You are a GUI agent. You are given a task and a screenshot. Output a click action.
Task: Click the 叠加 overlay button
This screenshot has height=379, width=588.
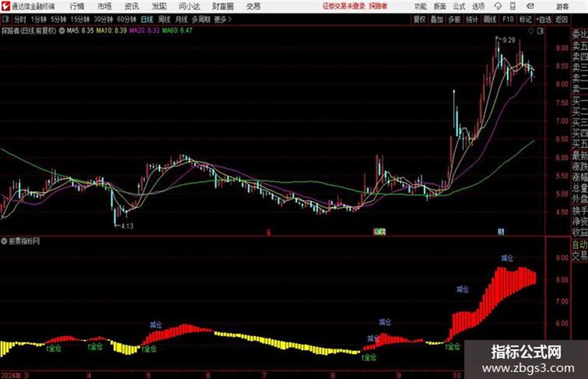[x=437, y=19]
